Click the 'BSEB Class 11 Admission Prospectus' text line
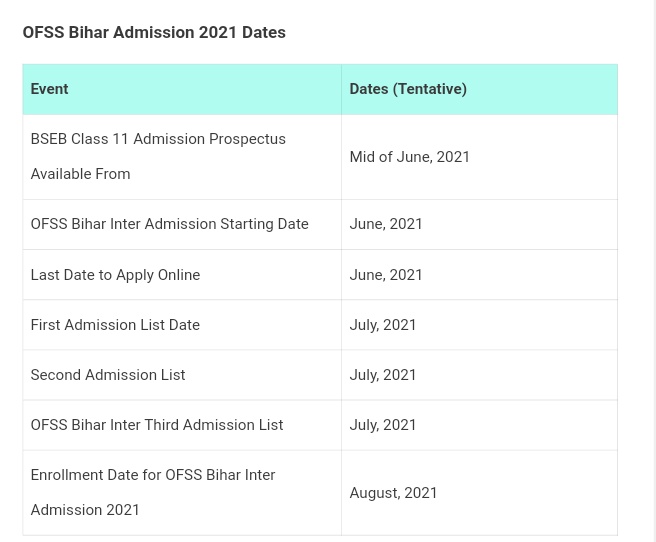The width and height of the screenshot is (656, 542). [158, 139]
